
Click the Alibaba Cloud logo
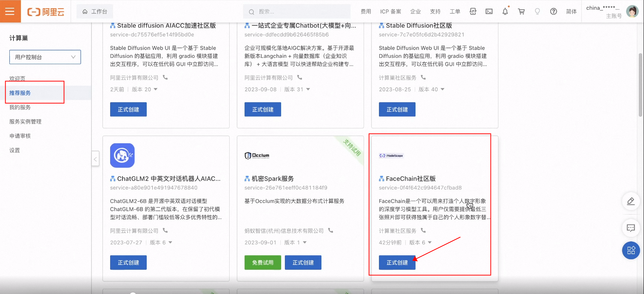(x=46, y=12)
